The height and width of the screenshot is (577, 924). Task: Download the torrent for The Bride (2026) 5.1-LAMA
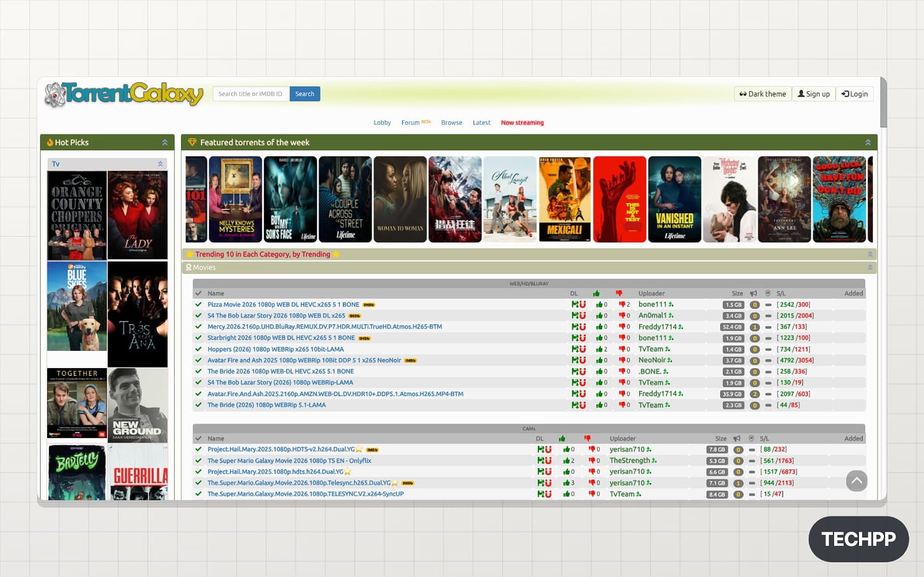coord(575,405)
